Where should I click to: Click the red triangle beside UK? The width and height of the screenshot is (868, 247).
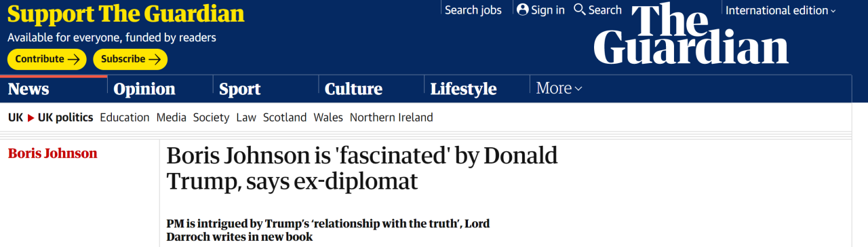[31, 117]
